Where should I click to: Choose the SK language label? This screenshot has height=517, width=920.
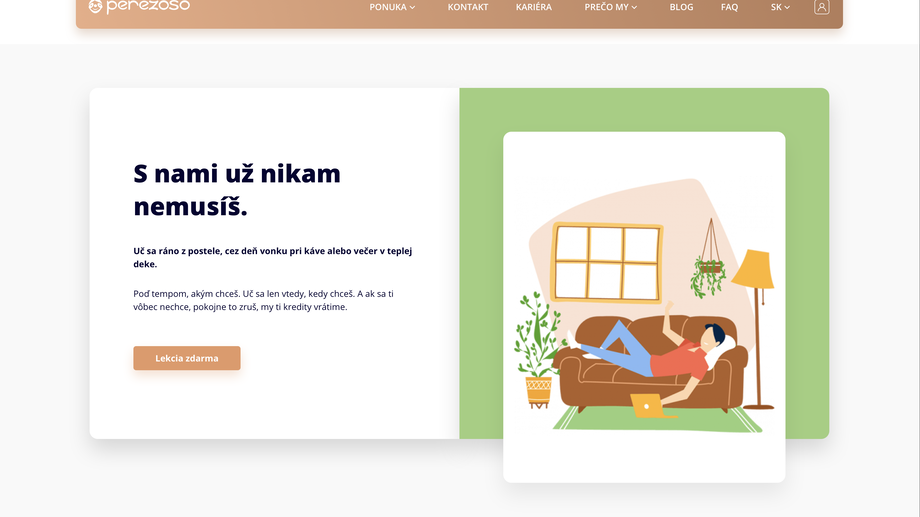click(776, 7)
